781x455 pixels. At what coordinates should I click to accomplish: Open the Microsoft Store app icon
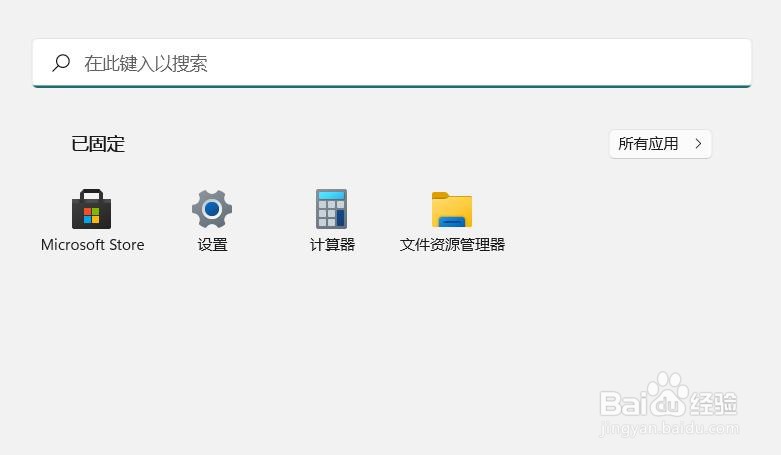coord(92,209)
